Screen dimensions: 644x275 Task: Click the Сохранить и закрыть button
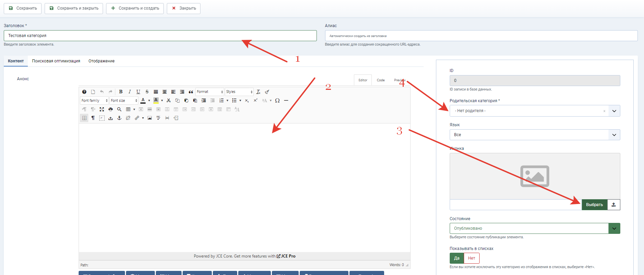click(74, 8)
